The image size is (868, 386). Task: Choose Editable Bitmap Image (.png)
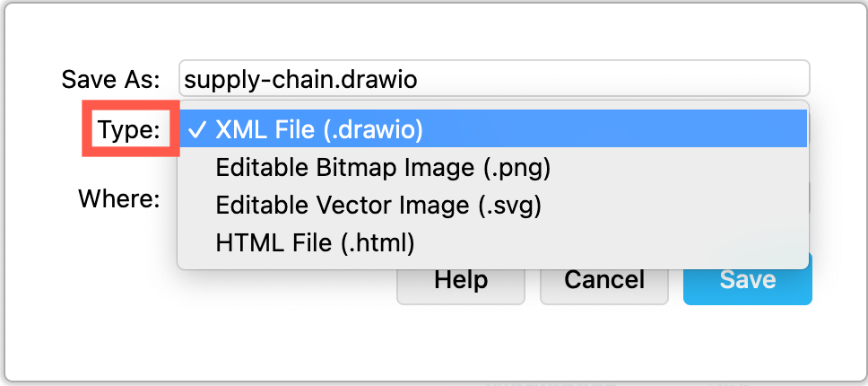[x=382, y=168]
